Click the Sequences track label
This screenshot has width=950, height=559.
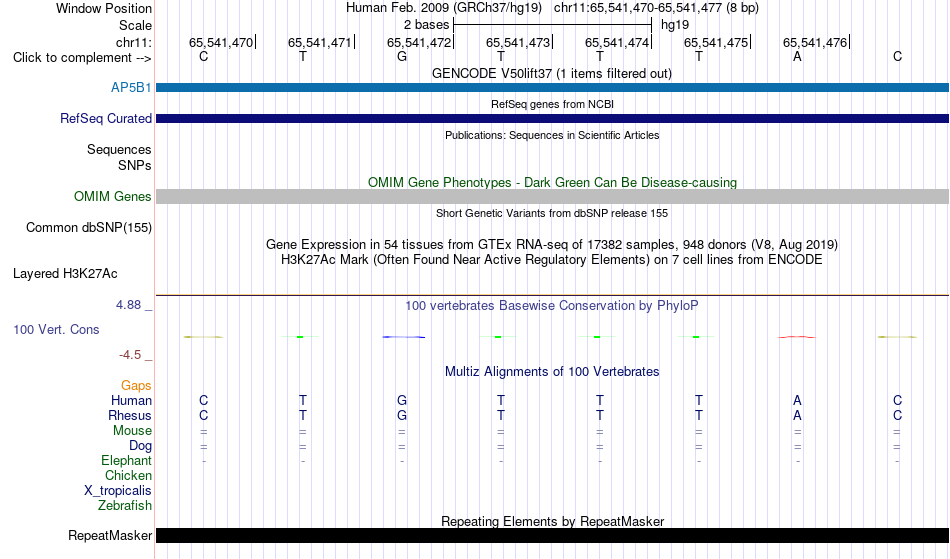coord(119,149)
